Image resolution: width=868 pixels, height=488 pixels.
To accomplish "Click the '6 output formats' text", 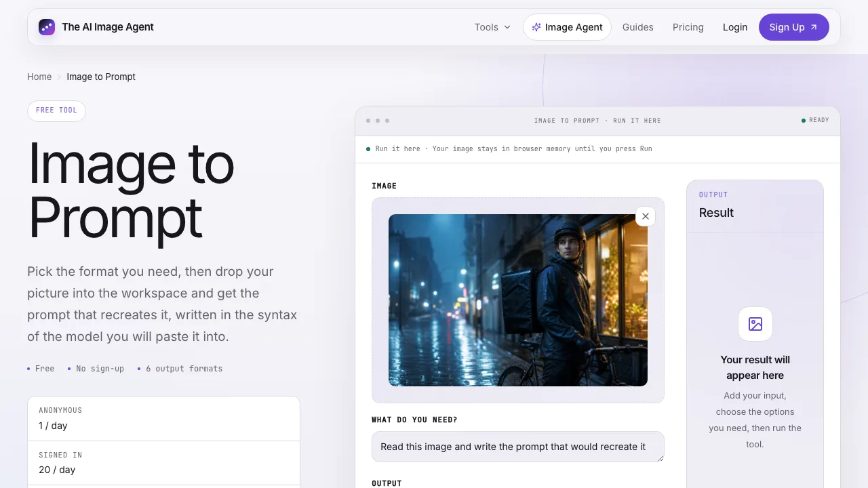I will tap(184, 369).
